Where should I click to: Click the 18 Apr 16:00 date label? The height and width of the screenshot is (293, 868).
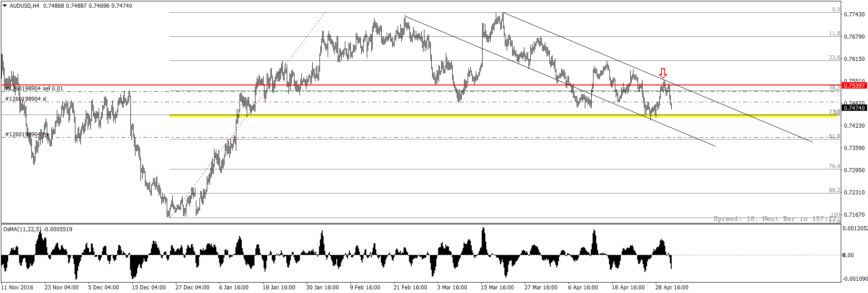[x=628, y=288]
